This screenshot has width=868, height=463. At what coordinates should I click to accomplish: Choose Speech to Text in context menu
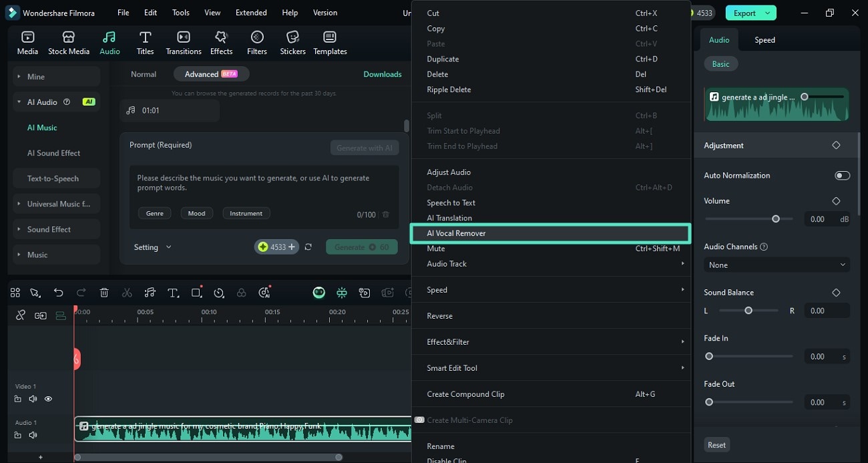coord(551,202)
